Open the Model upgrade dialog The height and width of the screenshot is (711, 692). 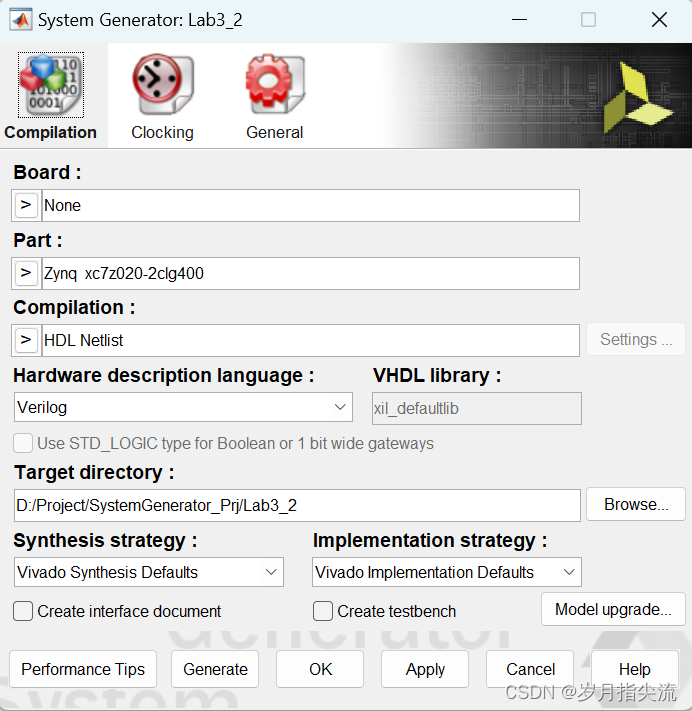(x=613, y=609)
